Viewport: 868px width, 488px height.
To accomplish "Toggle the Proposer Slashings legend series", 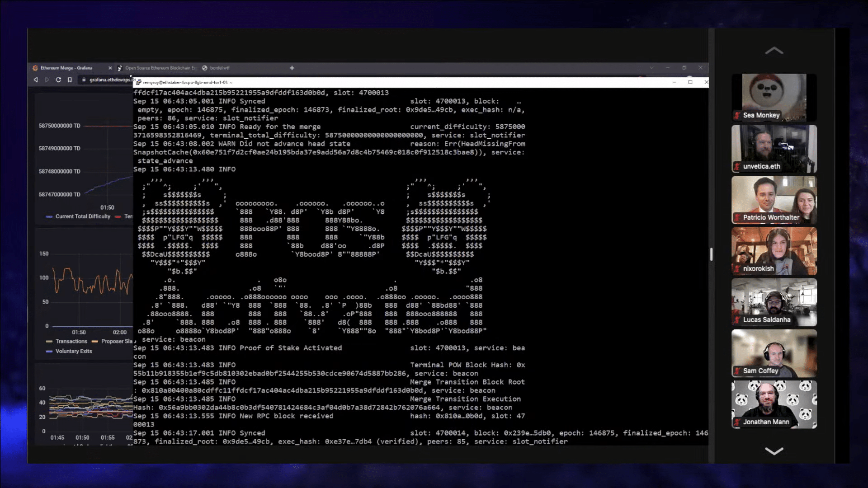I will pyautogui.click(x=112, y=341).
